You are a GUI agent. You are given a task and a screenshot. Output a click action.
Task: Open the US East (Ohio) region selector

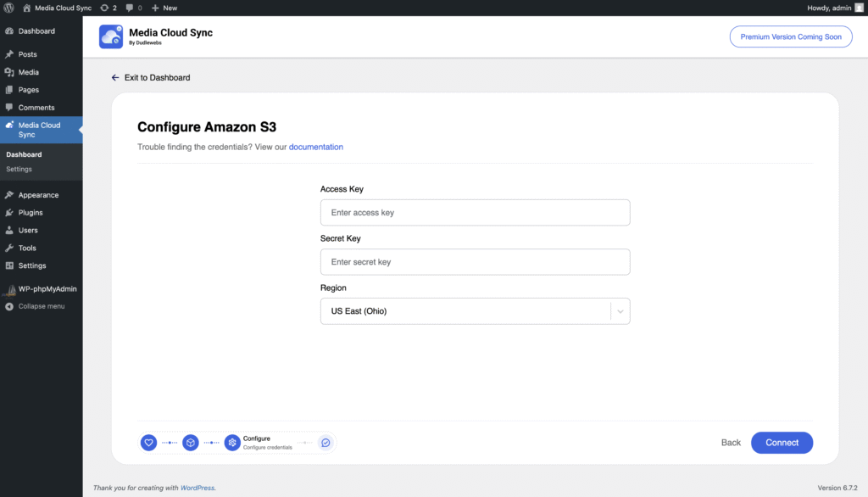465,311
